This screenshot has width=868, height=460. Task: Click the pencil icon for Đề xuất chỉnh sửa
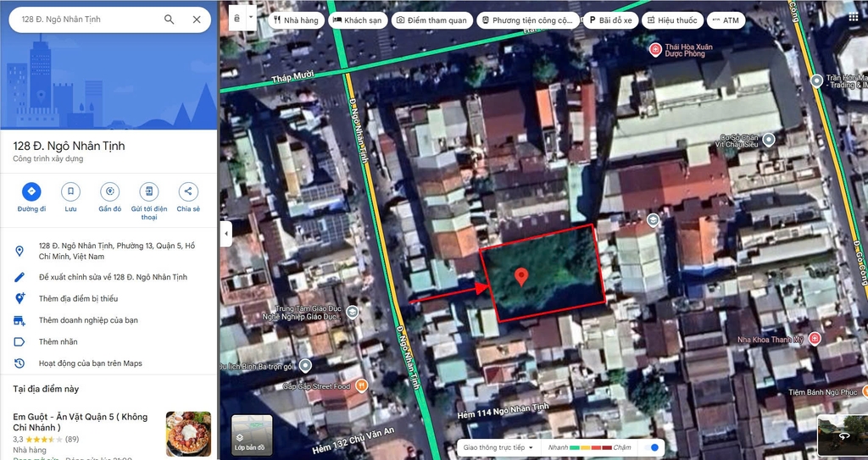(x=19, y=277)
